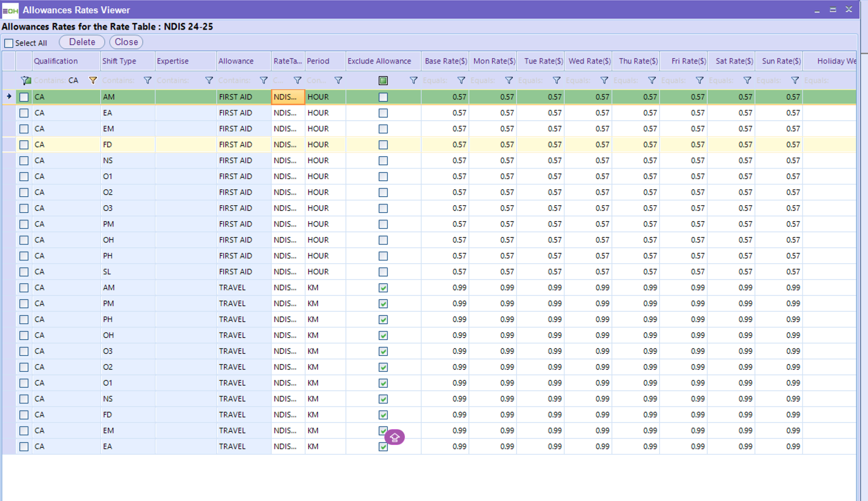Click the purple floating upload arrow icon
The height and width of the screenshot is (501, 868).
coord(395,437)
